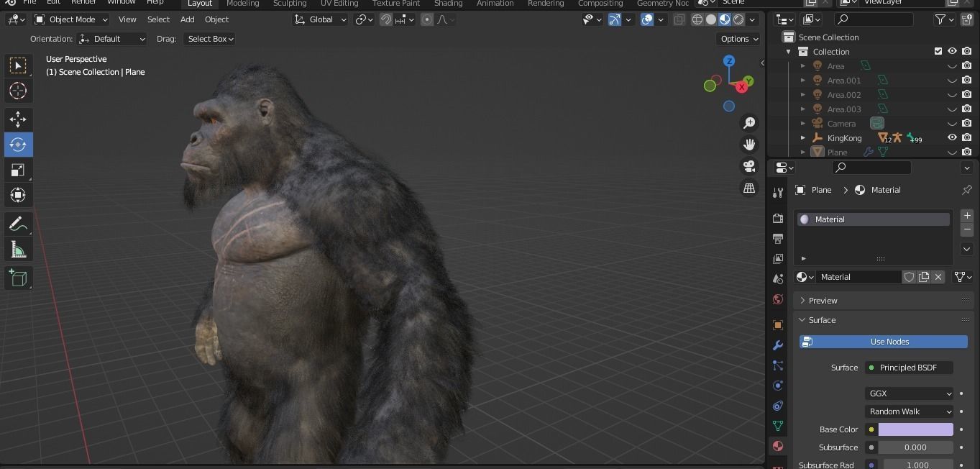Switch perspective/orthographic grid icon
This screenshot has height=469, width=980.
749,188
